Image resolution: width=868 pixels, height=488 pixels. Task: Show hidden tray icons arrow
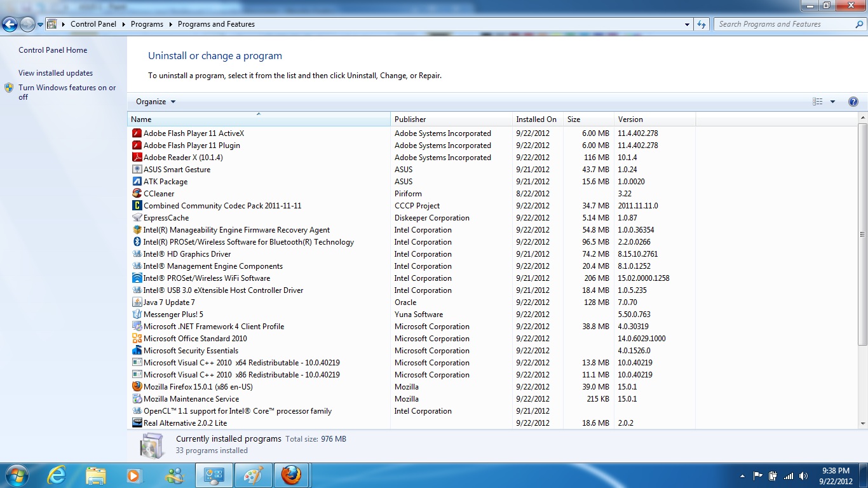click(742, 476)
